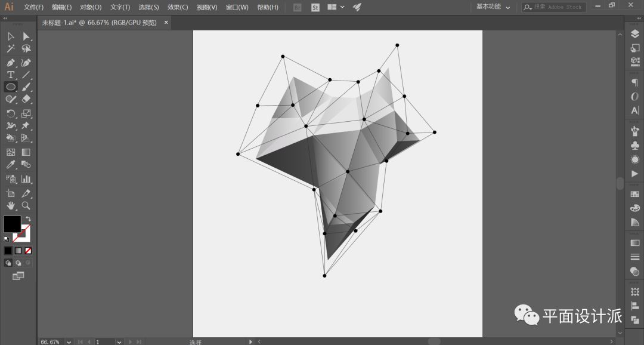Swap fill and stroke colors
This screenshot has width=644, height=345.
[27, 219]
